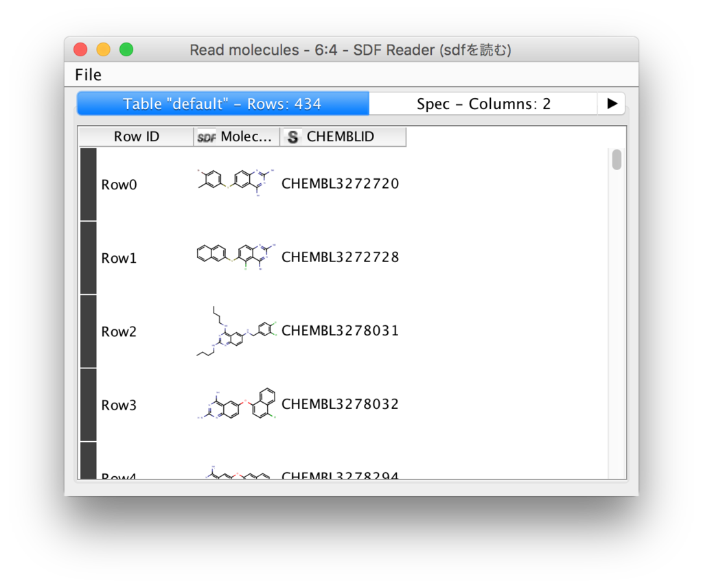The image size is (703, 588).
Task: Click the molecule structure in Row2
Action: tap(236, 331)
